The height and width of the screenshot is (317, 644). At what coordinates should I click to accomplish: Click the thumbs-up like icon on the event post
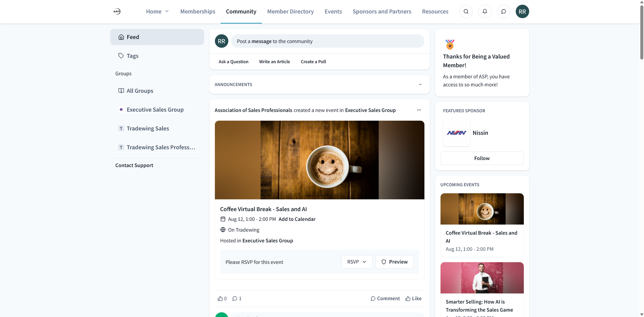point(220,298)
